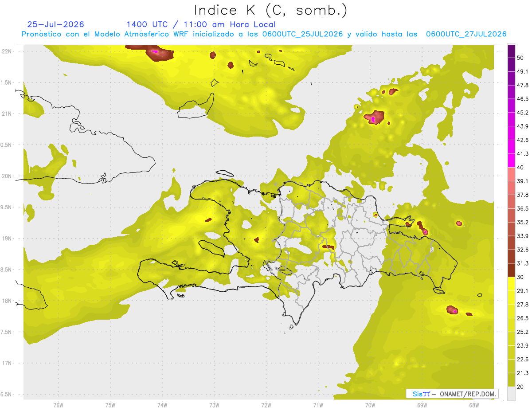This screenshot has width=532, height=411.
Task: Click the legend value 35.2
Action: coord(523,222)
